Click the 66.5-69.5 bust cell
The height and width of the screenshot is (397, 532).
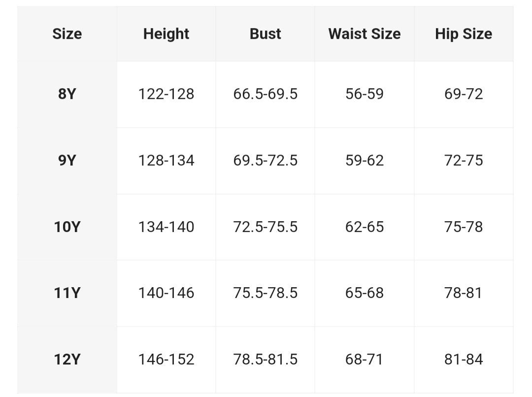[x=266, y=94]
